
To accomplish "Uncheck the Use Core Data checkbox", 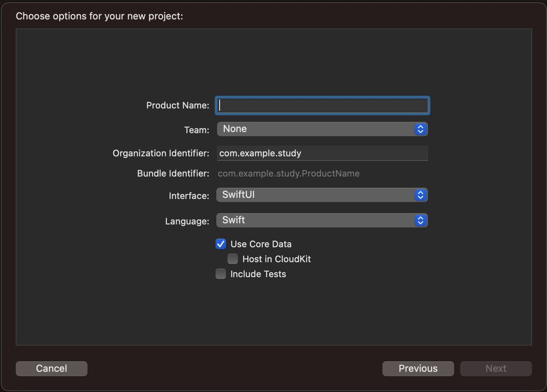I will click(x=221, y=244).
